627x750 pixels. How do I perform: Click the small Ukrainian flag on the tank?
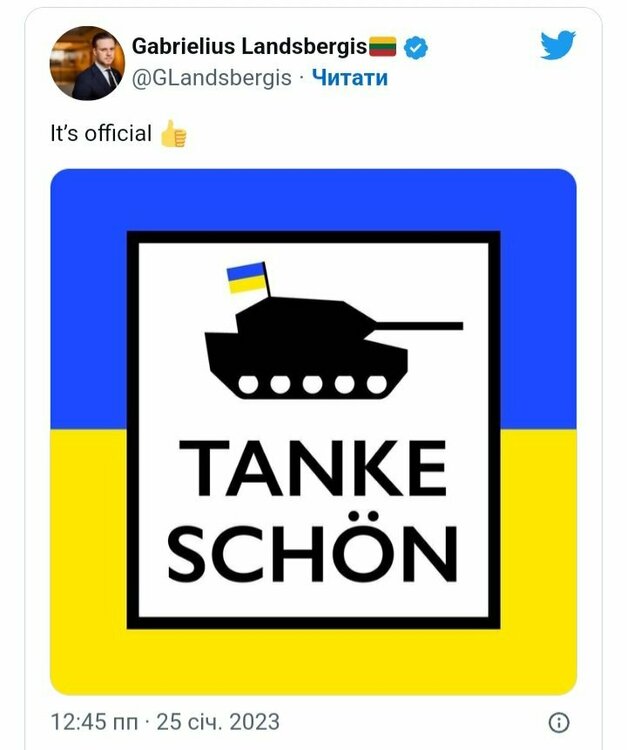click(246, 279)
